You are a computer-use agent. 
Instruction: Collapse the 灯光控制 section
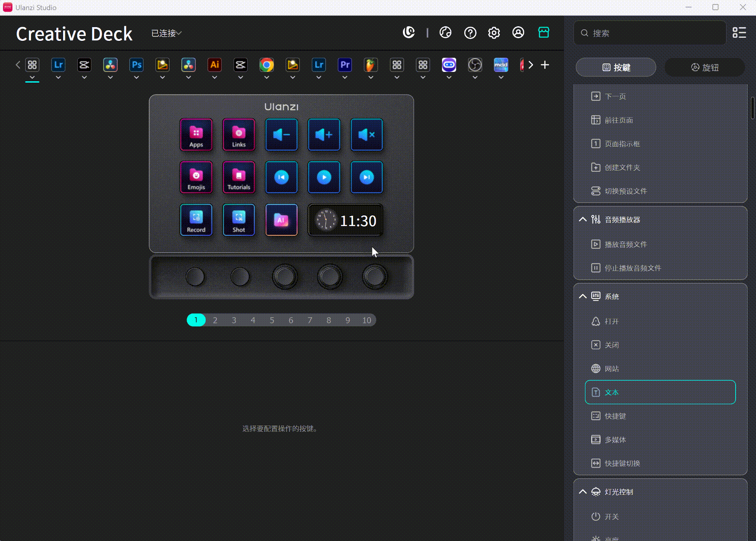(583, 492)
